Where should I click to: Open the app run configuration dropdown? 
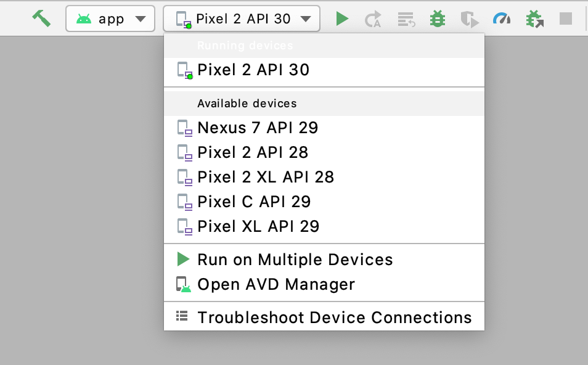point(110,18)
